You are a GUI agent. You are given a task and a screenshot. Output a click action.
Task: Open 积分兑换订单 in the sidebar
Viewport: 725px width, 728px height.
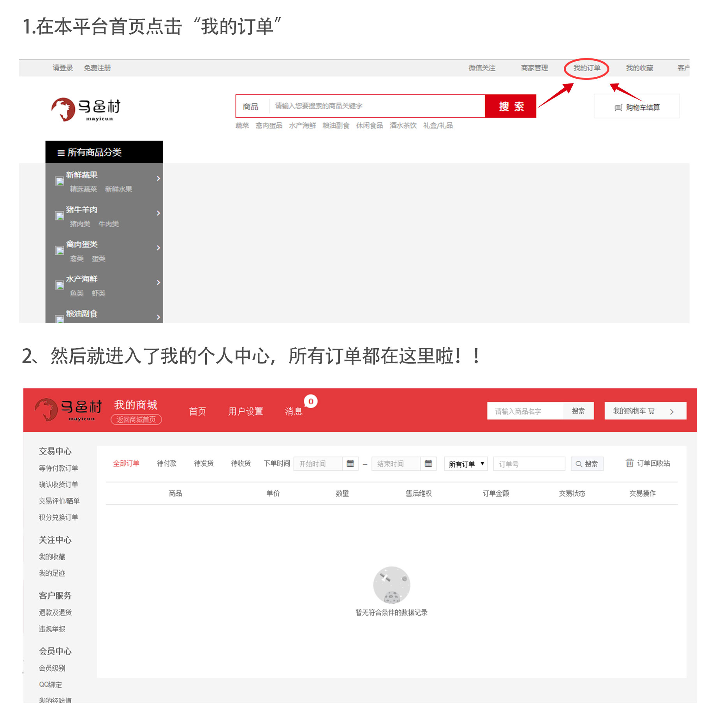58,517
